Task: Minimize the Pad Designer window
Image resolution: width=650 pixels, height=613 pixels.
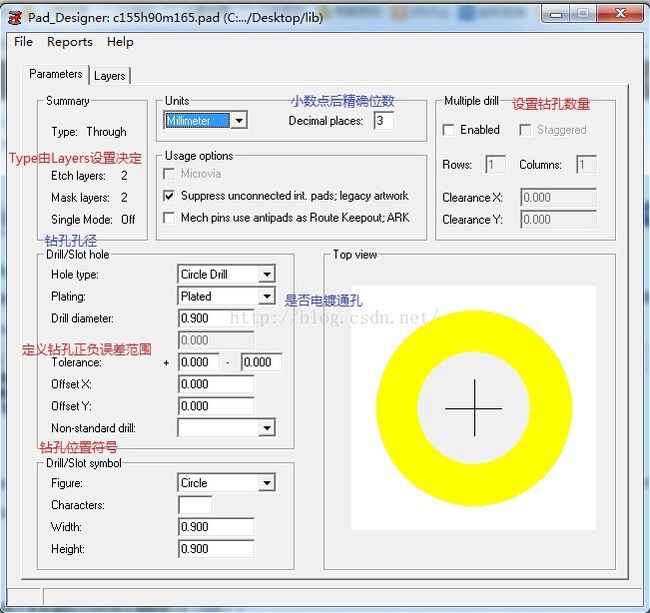Action: tap(556, 15)
